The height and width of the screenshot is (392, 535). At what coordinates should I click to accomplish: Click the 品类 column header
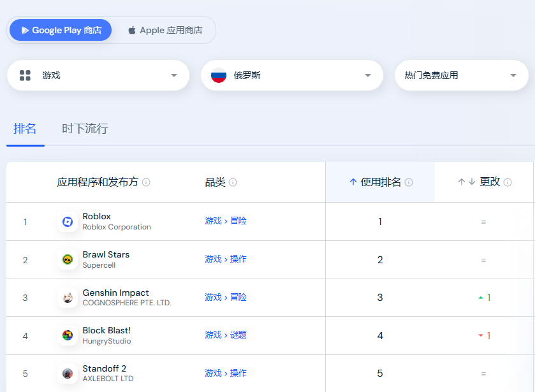[x=216, y=182]
